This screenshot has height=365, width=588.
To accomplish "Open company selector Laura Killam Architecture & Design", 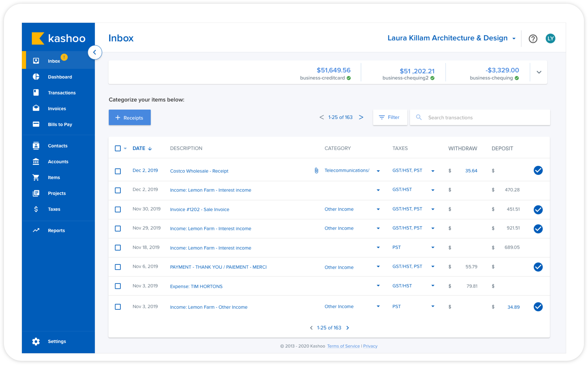I will [x=451, y=38].
